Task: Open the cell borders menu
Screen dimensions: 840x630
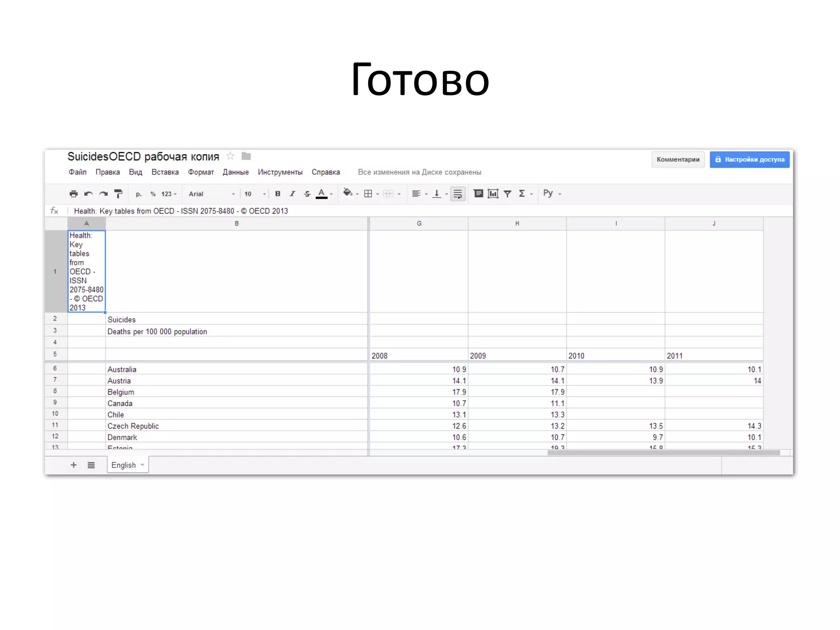Action: [x=371, y=194]
